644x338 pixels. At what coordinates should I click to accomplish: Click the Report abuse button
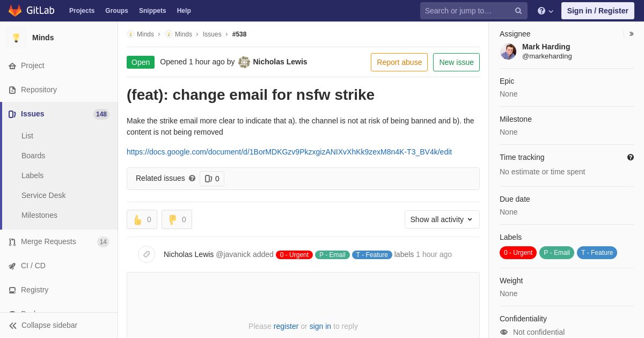pos(399,62)
